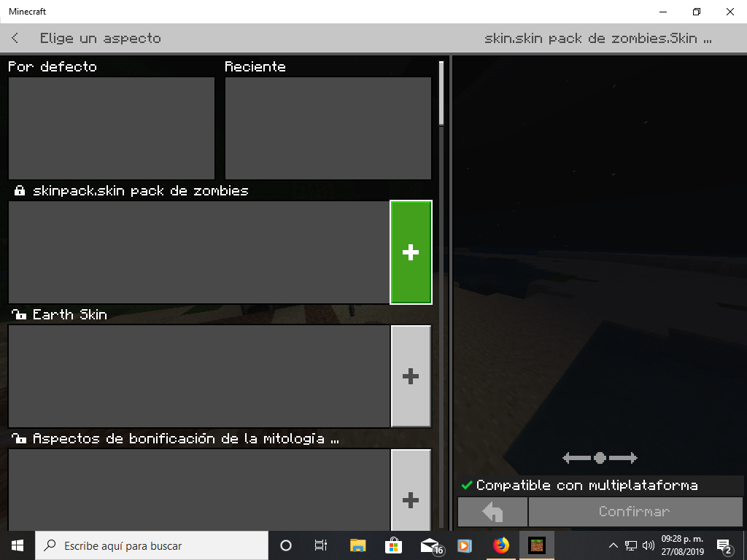Open the skin pack de zombies panel
This screenshot has width=747, height=560.
pos(199,252)
